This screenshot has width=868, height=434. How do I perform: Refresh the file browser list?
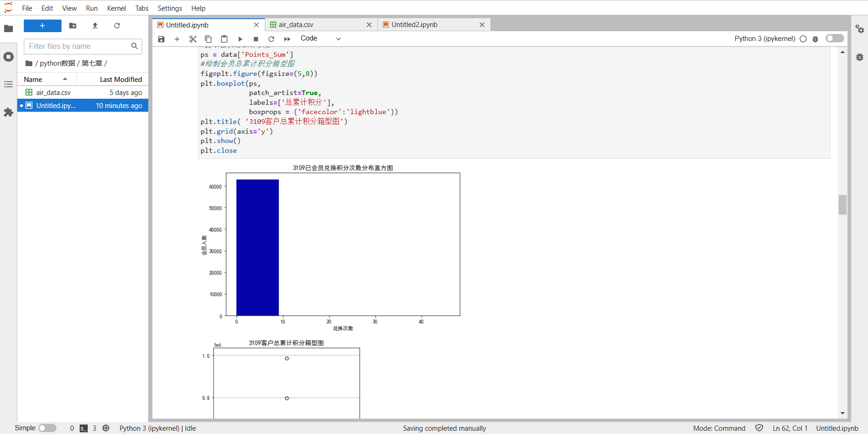pos(117,26)
